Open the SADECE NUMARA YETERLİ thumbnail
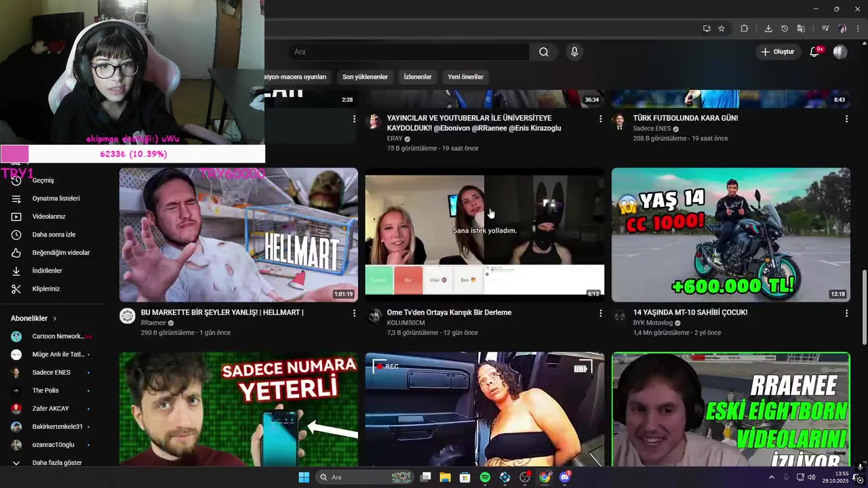The height and width of the screenshot is (488, 868). pyautogui.click(x=239, y=409)
